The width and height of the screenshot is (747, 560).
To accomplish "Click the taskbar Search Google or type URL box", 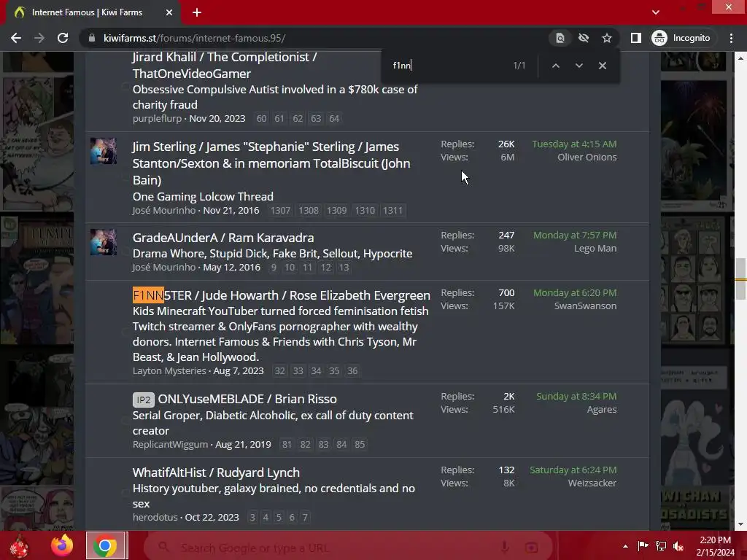I will point(349,548).
